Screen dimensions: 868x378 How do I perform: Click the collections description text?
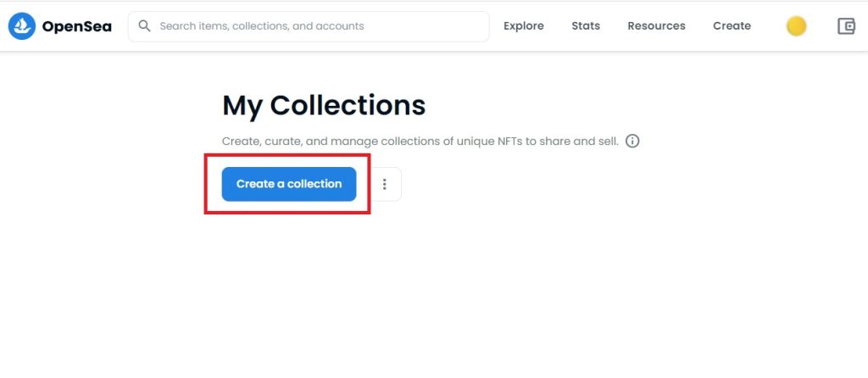point(420,142)
